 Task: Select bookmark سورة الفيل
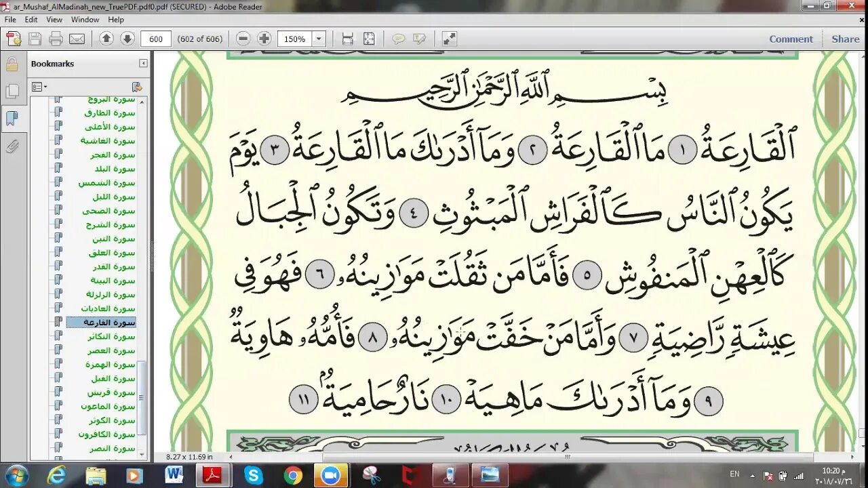coord(113,378)
